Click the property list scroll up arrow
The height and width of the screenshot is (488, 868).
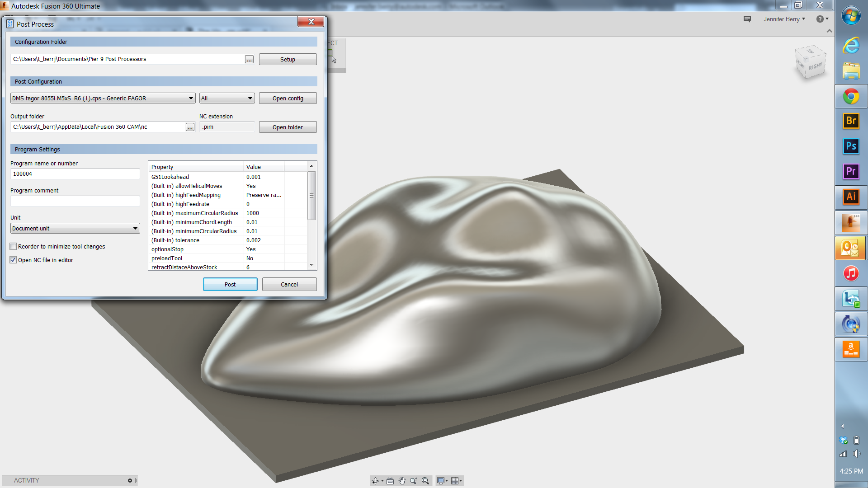coord(311,166)
